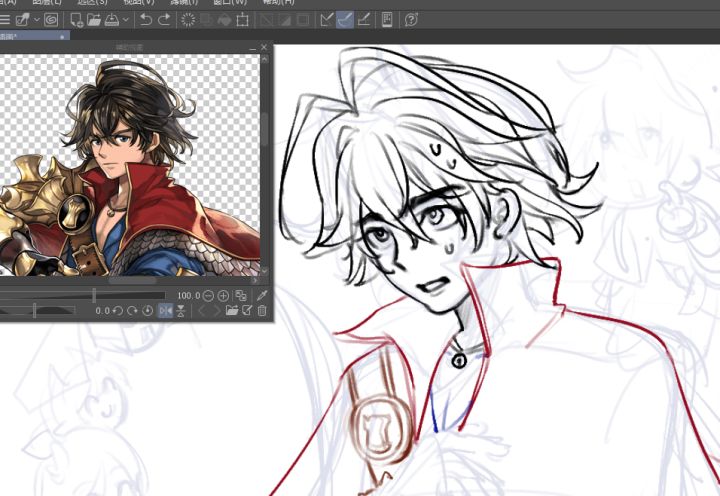Image resolution: width=720 pixels, height=496 pixels.
Task: Reset Sub View rotation
Action: pyautogui.click(x=147, y=311)
